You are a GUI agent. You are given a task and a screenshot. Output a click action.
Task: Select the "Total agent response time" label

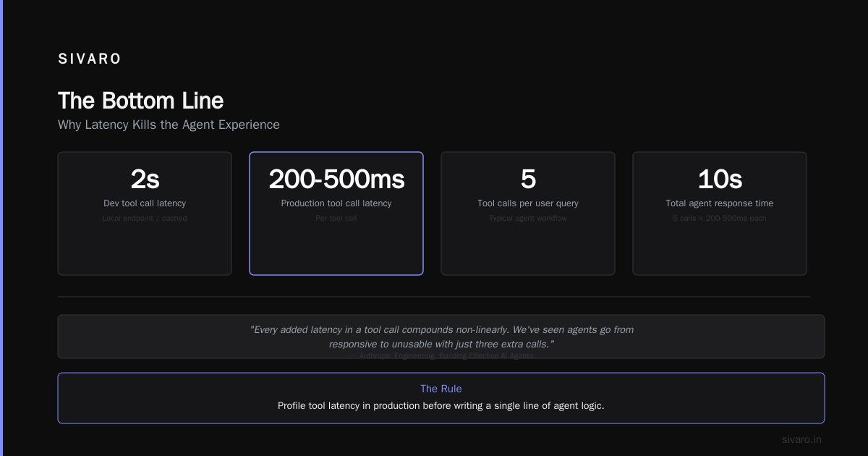(x=720, y=203)
